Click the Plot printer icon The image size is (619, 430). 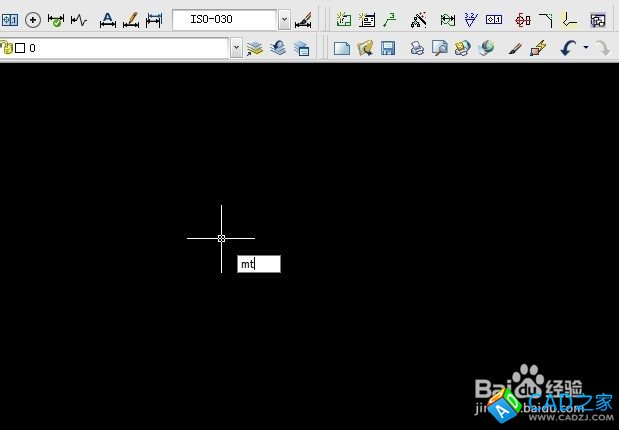pyautogui.click(x=417, y=48)
